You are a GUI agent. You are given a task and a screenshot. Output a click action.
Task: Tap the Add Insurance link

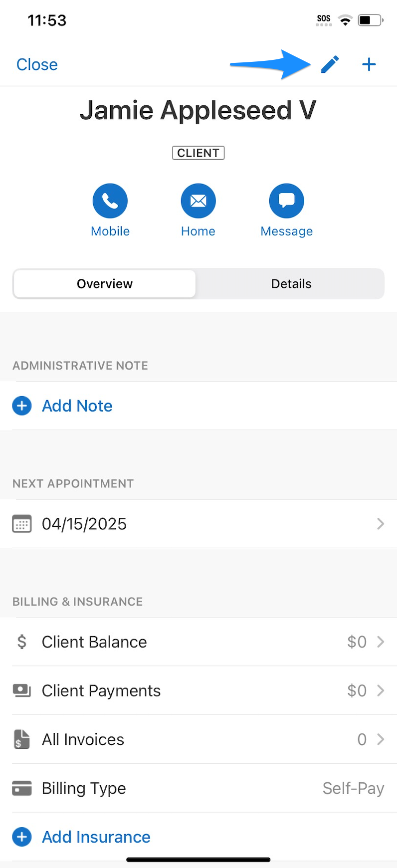coord(96,837)
